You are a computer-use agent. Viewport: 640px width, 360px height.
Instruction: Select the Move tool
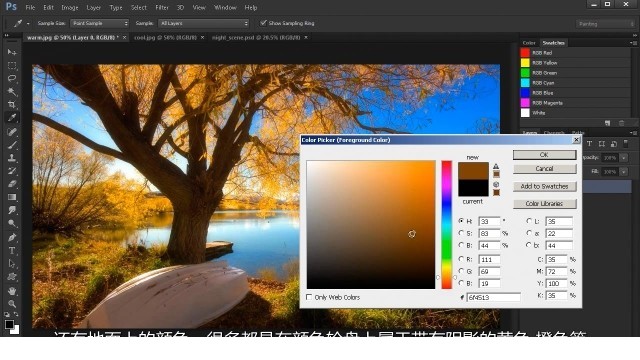(12, 52)
